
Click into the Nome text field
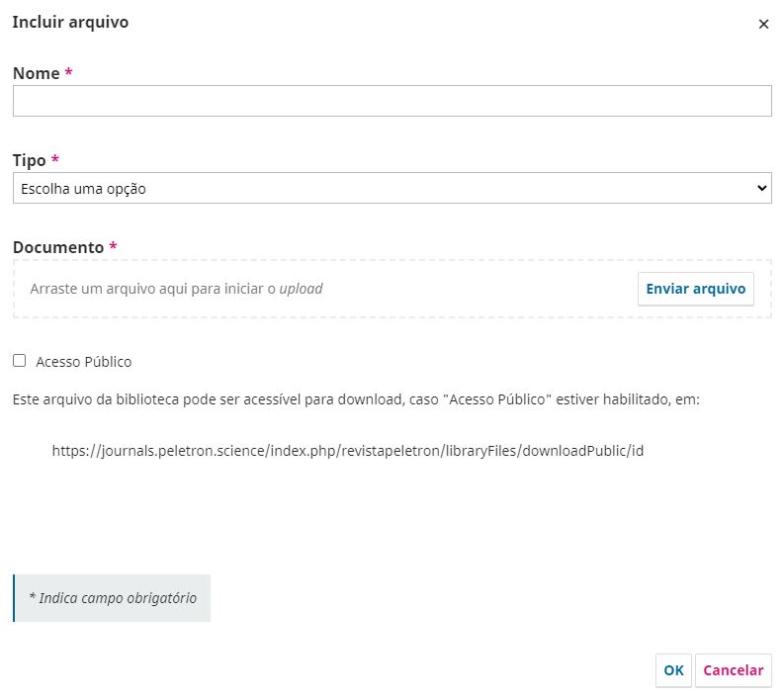tap(392, 101)
